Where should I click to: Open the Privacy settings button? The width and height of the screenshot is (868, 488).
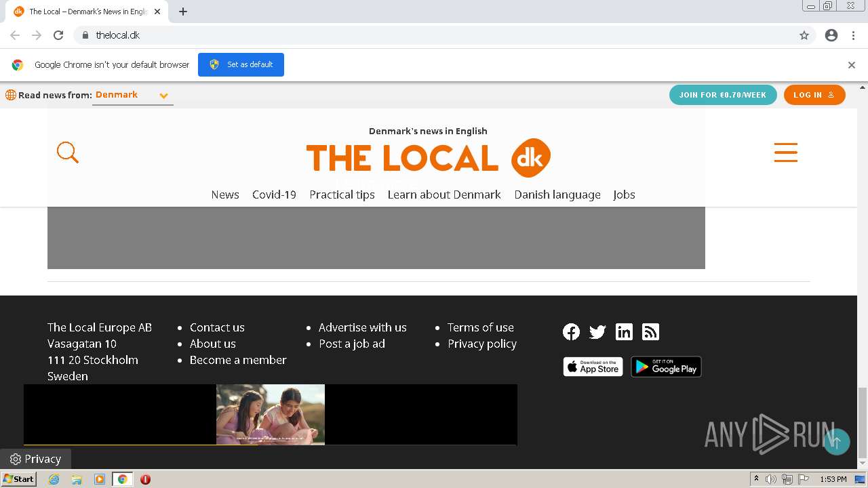(x=36, y=459)
